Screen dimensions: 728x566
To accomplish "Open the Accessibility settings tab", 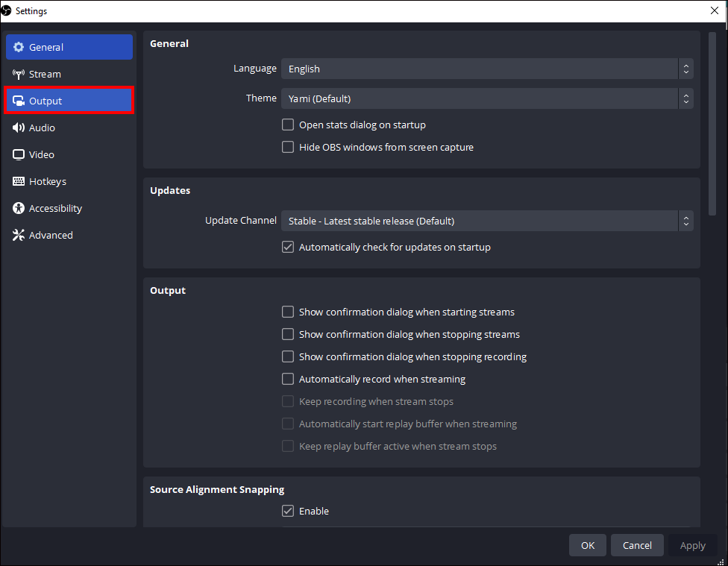I will coord(55,209).
